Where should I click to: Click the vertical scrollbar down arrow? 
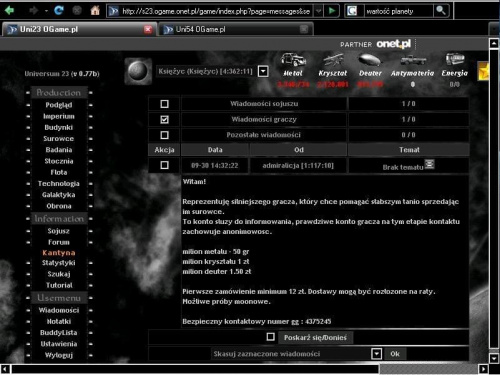click(x=494, y=358)
